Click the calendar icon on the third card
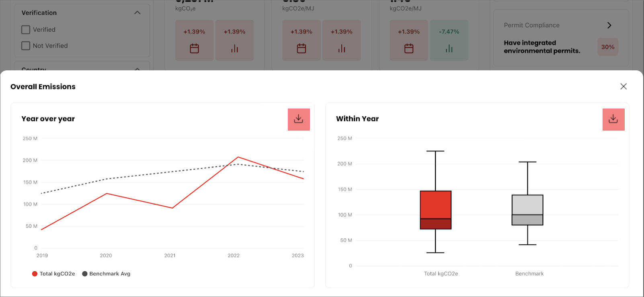This screenshot has width=644, height=297. pos(408,48)
